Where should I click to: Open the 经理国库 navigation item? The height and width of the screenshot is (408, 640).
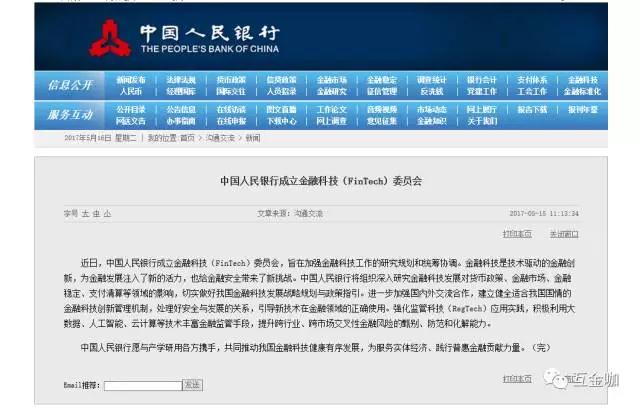[181, 92]
